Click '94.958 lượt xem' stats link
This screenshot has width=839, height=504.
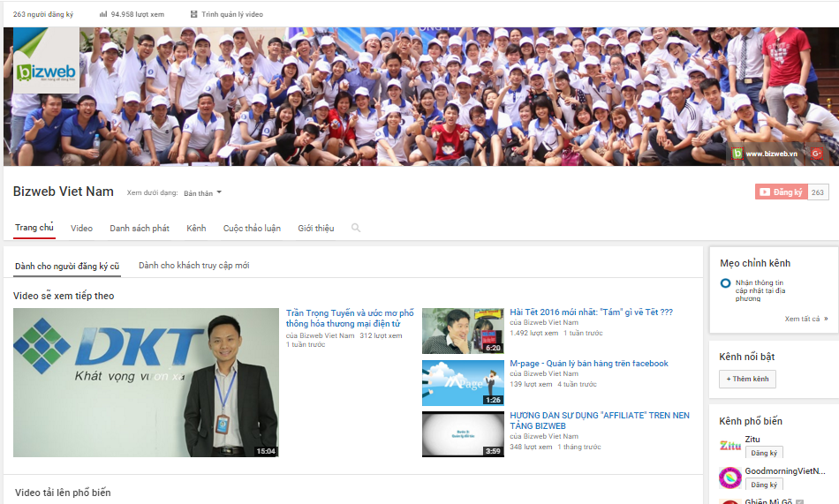pyautogui.click(x=138, y=14)
